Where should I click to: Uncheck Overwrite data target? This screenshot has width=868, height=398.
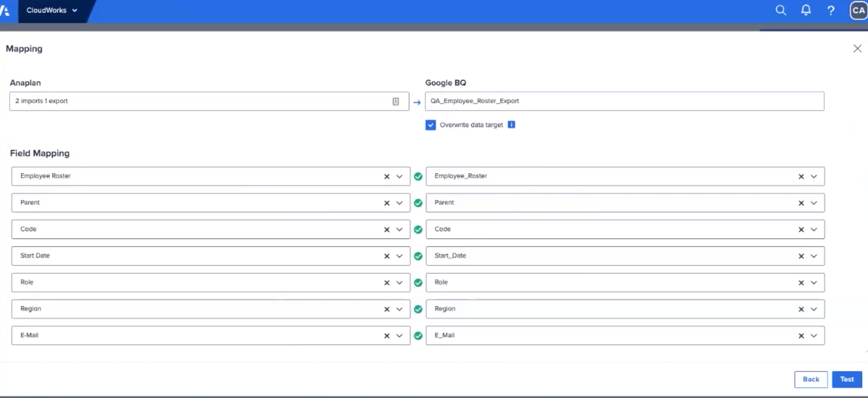[x=430, y=125]
